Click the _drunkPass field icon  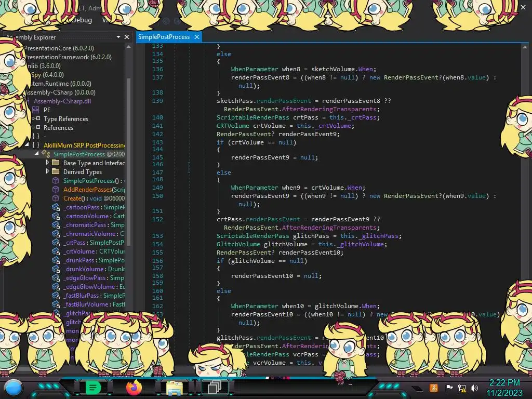pyautogui.click(x=56, y=260)
